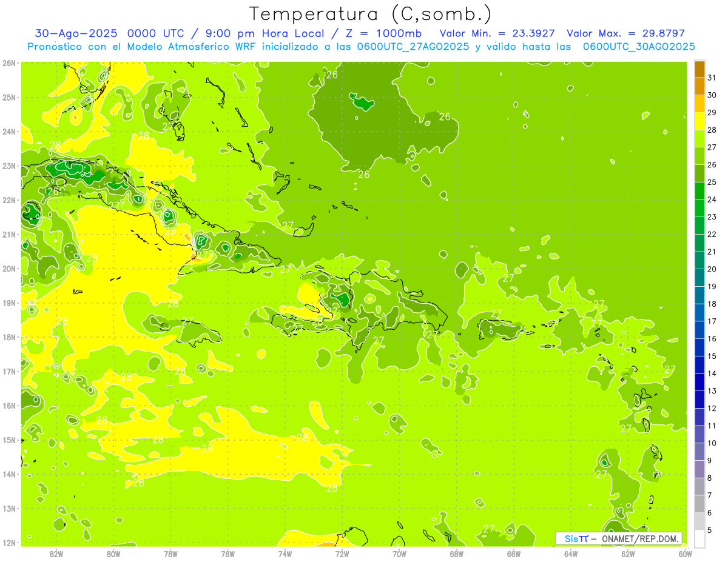Viewport: 728px width, 562px height.
Task: Select the yellow-green legend swatch between 27 and 28
Action: tap(699, 139)
